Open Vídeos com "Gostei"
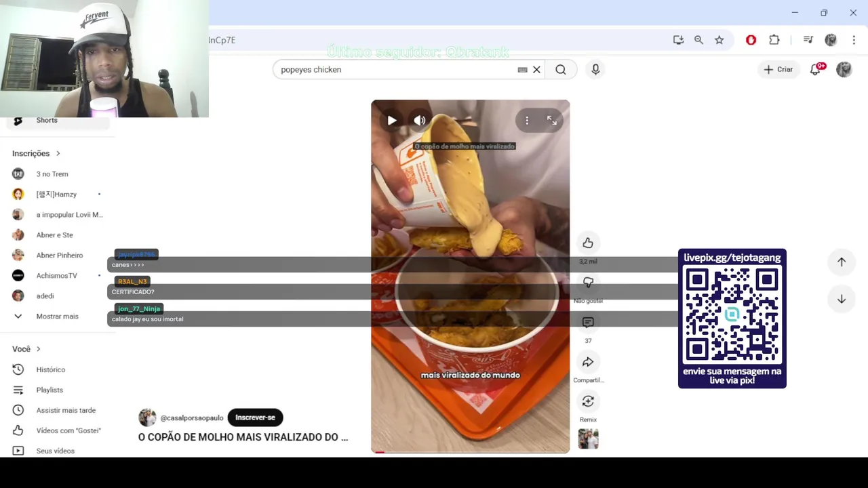Image resolution: width=868 pixels, height=488 pixels. pyautogui.click(x=58, y=430)
